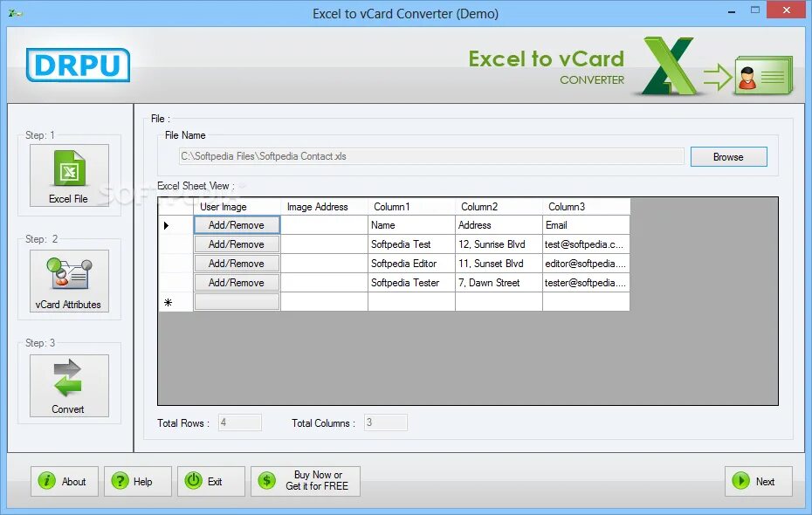This screenshot has width=812, height=515.
Task: Select the 'Softpedia Tester' cell
Action: point(412,283)
